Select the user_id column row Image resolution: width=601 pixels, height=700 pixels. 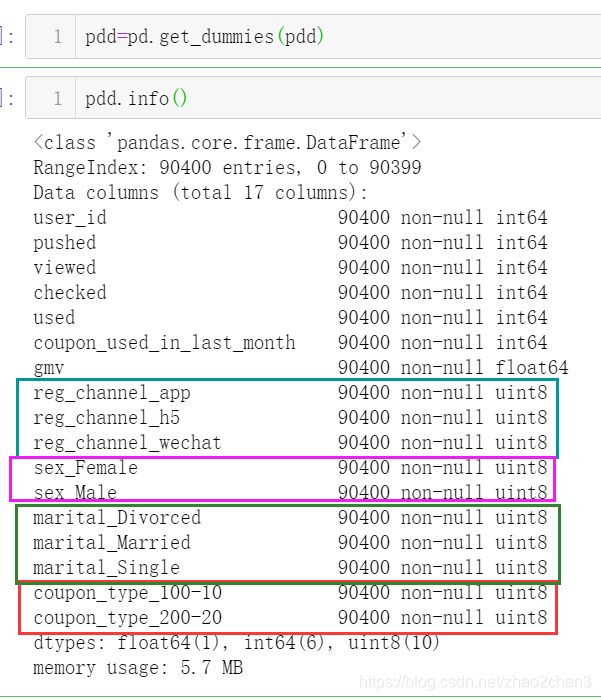(x=290, y=218)
